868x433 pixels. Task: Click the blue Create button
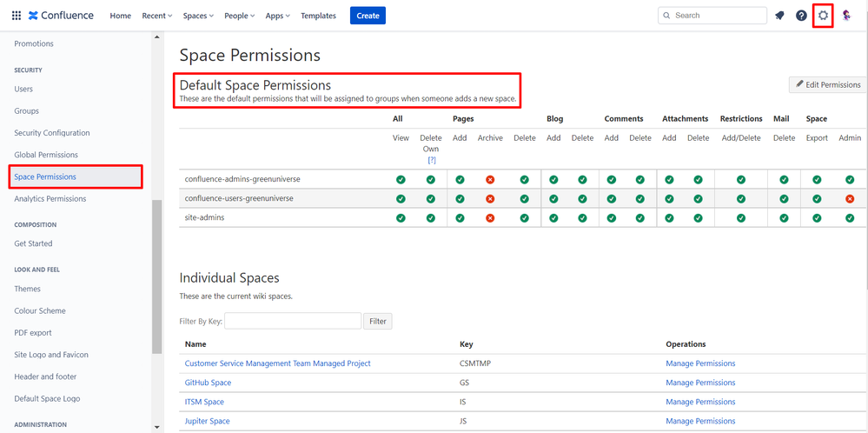pyautogui.click(x=368, y=16)
